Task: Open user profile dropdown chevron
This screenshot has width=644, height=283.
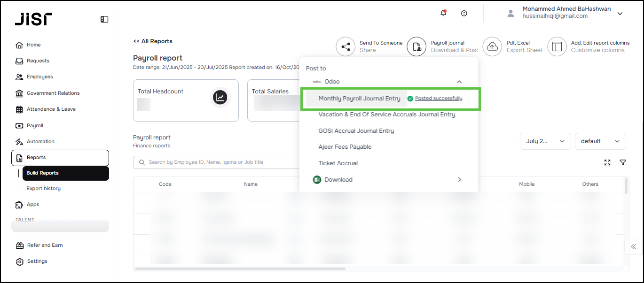Action: pyautogui.click(x=620, y=14)
